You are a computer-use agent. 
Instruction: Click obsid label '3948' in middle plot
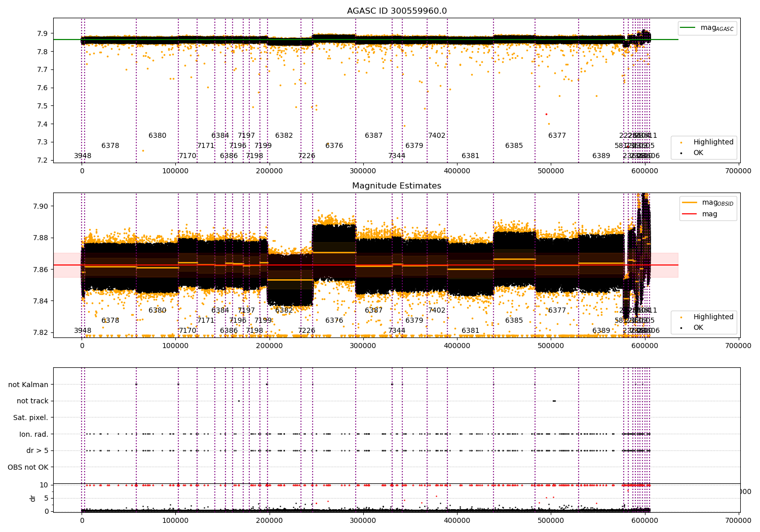coord(83,330)
